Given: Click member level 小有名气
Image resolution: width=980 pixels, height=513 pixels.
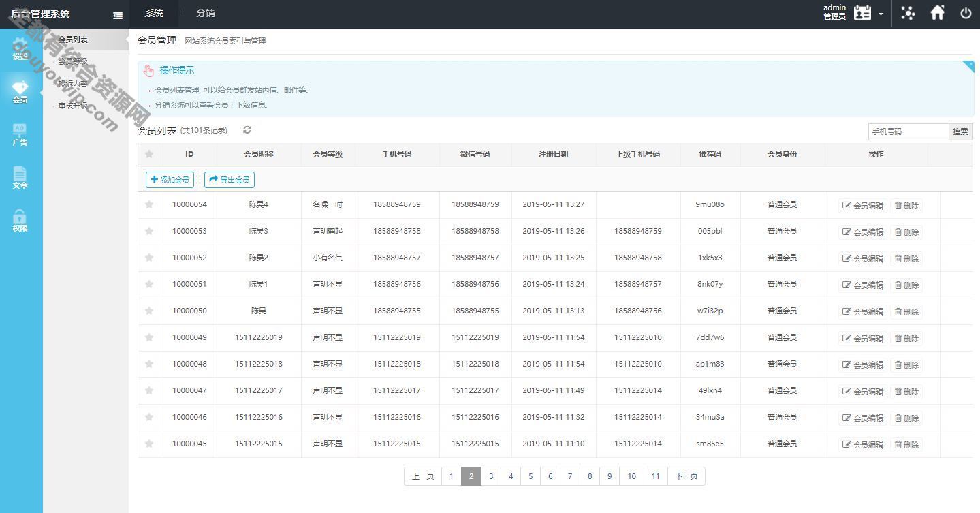Looking at the screenshot, I should pyautogui.click(x=328, y=258).
